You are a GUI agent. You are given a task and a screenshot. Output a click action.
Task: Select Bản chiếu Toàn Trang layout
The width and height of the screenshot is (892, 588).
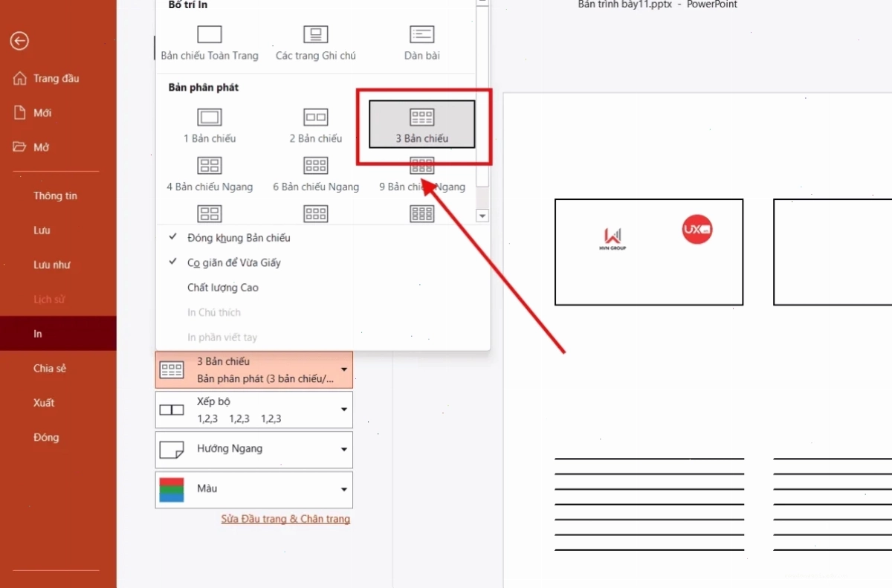tap(210, 43)
